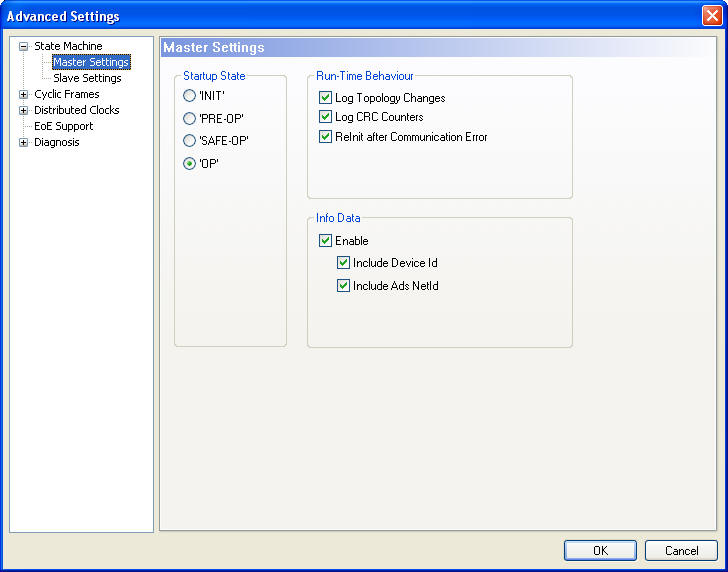Expand the Diagnosis tree node
Viewport: 728px width, 572px height.
(24, 142)
